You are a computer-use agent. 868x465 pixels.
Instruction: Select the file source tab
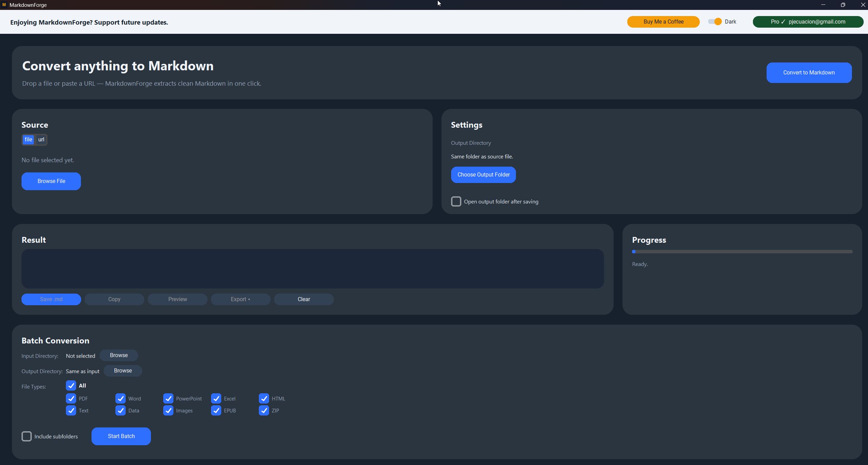click(x=28, y=140)
